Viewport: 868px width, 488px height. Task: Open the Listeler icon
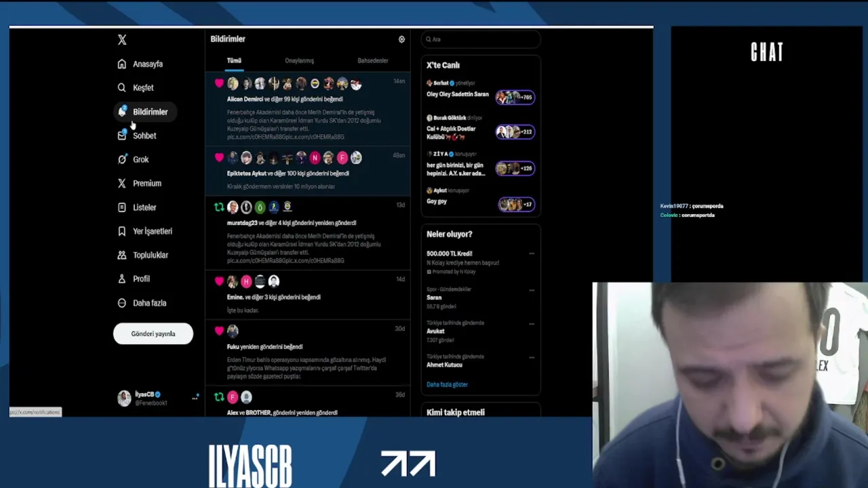point(122,207)
